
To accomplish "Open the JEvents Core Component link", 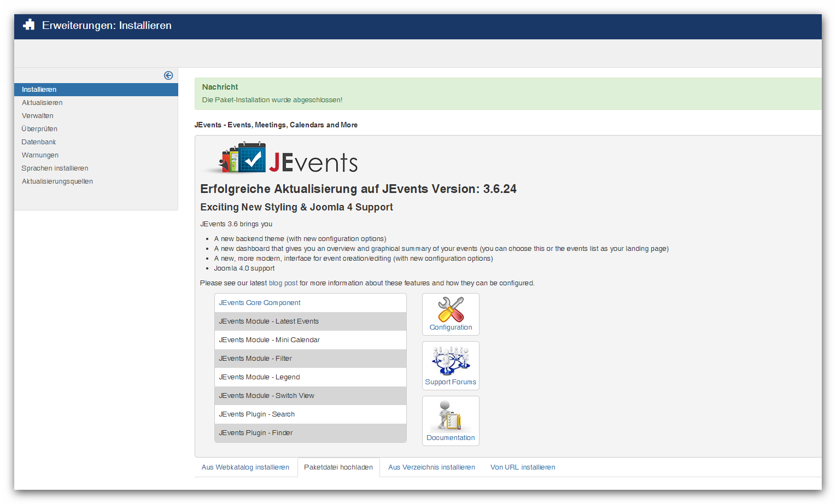I will click(260, 303).
